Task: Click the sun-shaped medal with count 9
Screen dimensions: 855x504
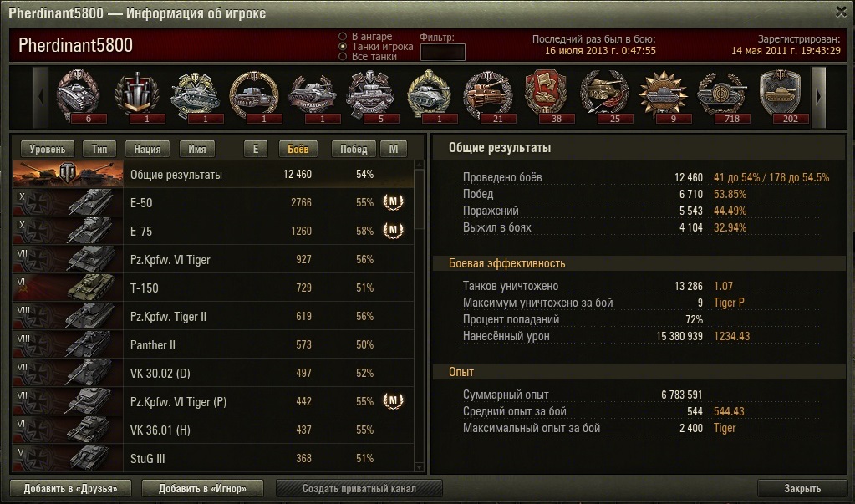Action: click(664, 97)
